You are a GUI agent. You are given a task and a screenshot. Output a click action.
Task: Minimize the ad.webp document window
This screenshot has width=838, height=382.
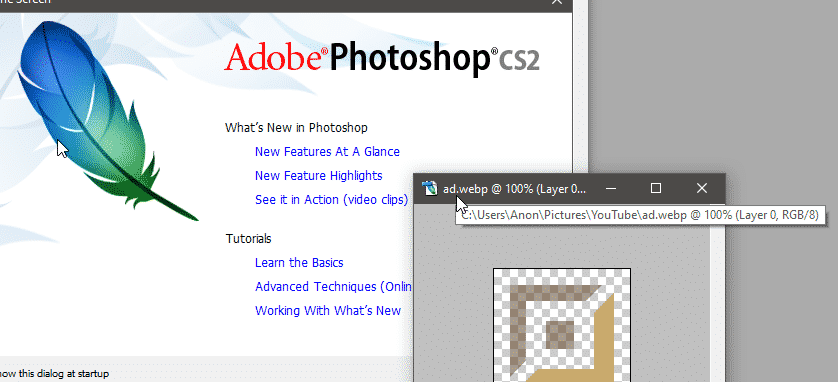coord(611,188)
